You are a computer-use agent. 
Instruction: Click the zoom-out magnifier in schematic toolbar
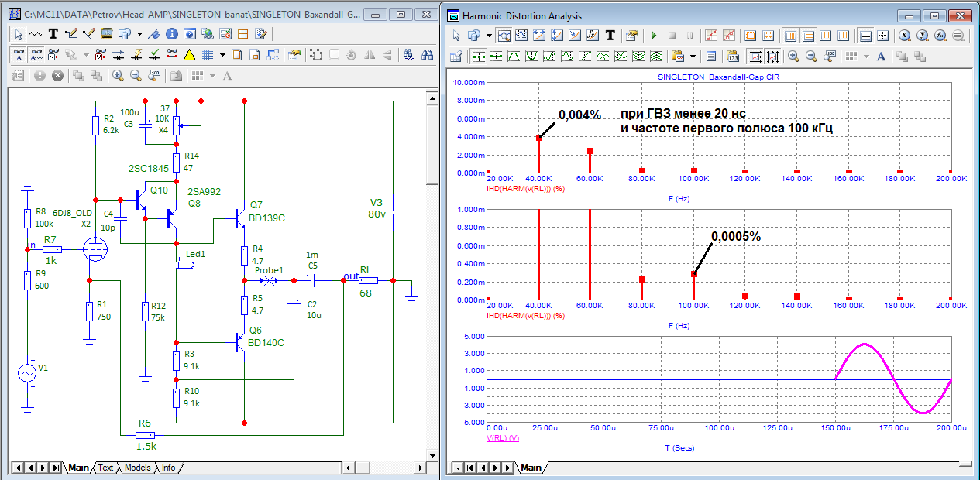[135, 76]
